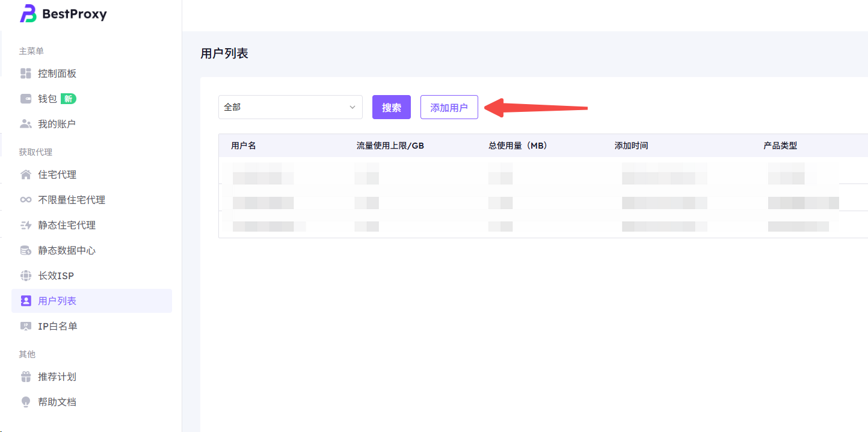Click the 用户名 column header
This screenshot has width=868, height=432.
point(244,146)
